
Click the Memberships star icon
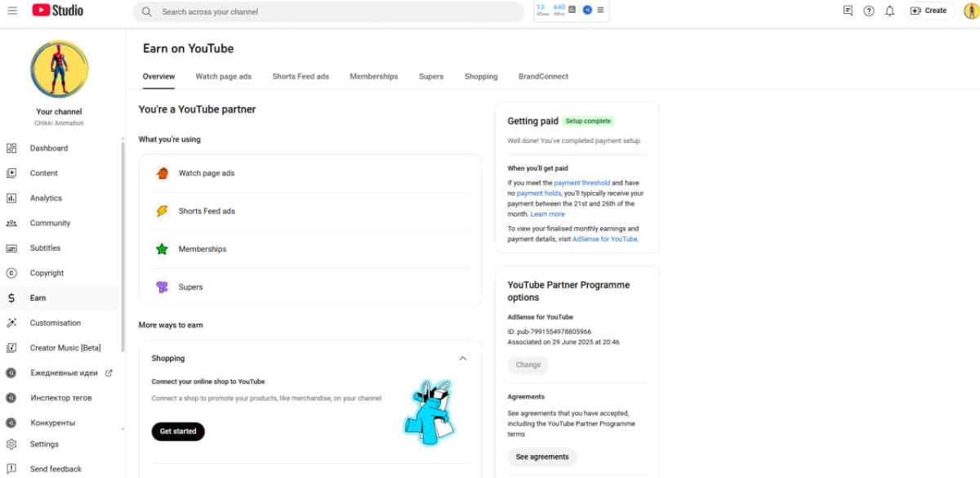163,249
